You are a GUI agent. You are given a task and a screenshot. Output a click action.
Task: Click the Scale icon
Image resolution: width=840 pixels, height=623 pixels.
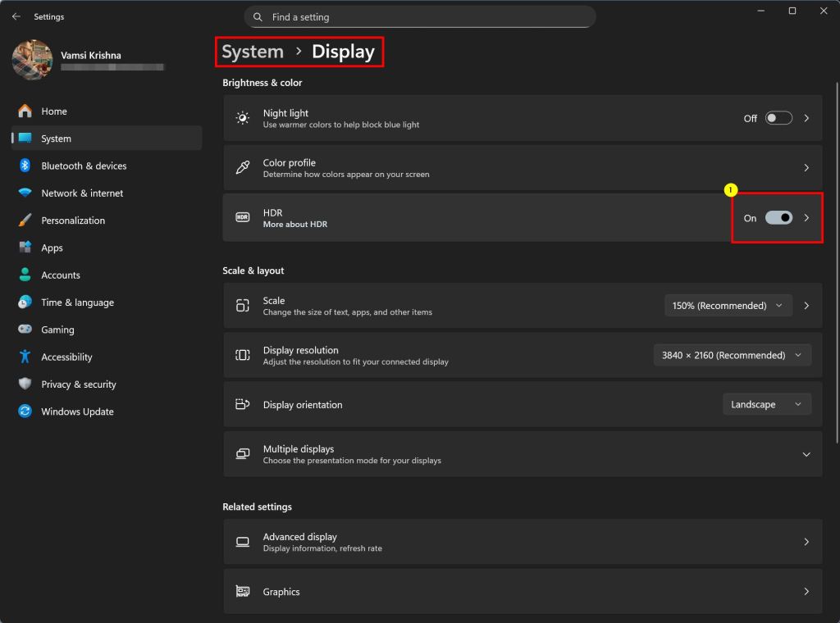(243, 305)
